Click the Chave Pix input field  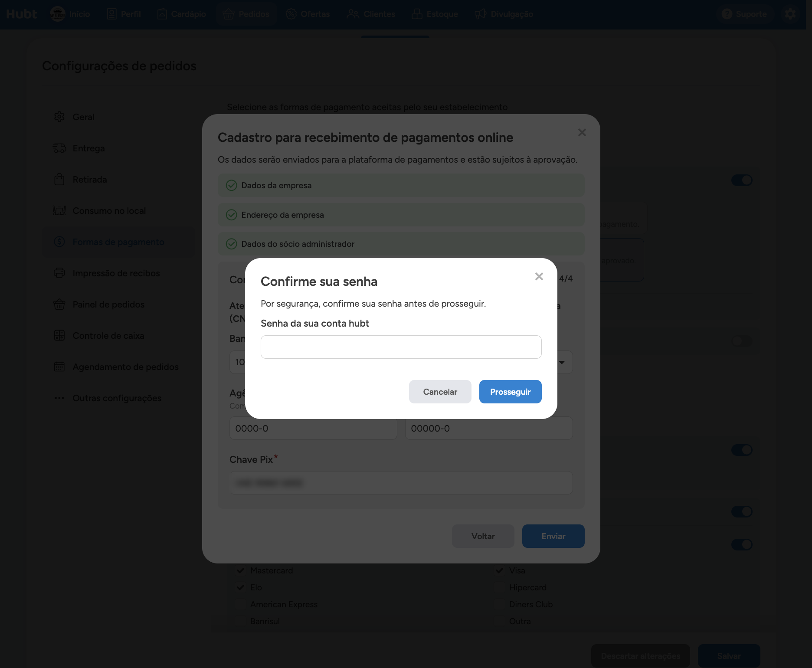click(x=401, y=483)
